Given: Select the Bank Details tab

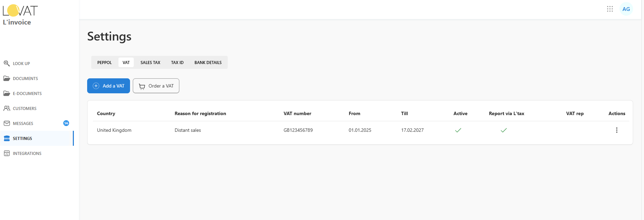Looking at the screenshot, I should point(208,63).
